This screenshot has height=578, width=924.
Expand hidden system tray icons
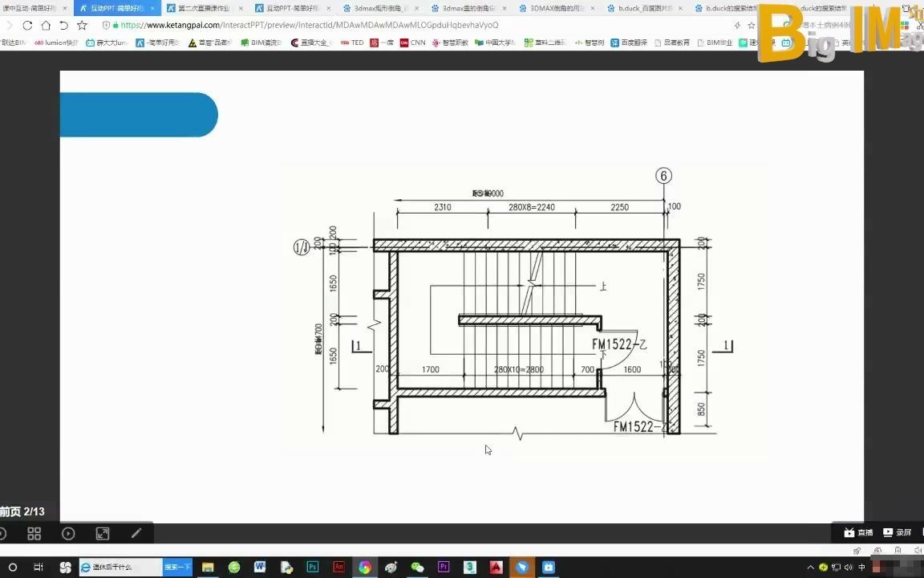(810, 568)
